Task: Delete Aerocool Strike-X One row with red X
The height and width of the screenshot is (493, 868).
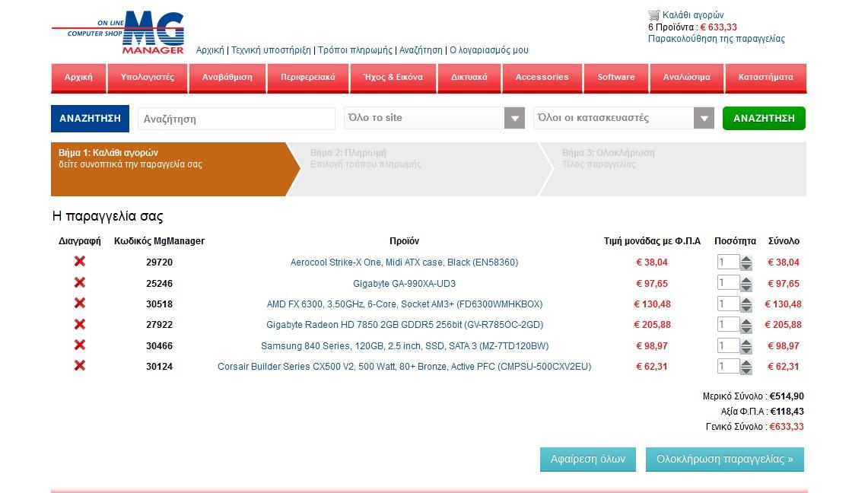Action: (x=80, y=261)
